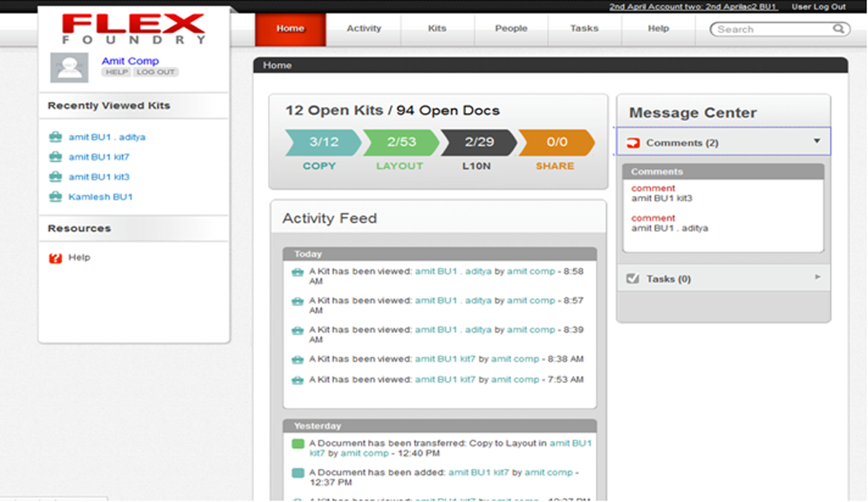Click the Message Center heading
Screen dimensions: 868x502
693,112
